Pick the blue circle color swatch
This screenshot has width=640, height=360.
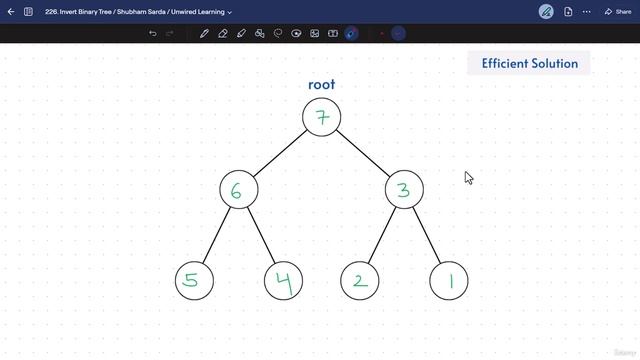coord(398,33)
